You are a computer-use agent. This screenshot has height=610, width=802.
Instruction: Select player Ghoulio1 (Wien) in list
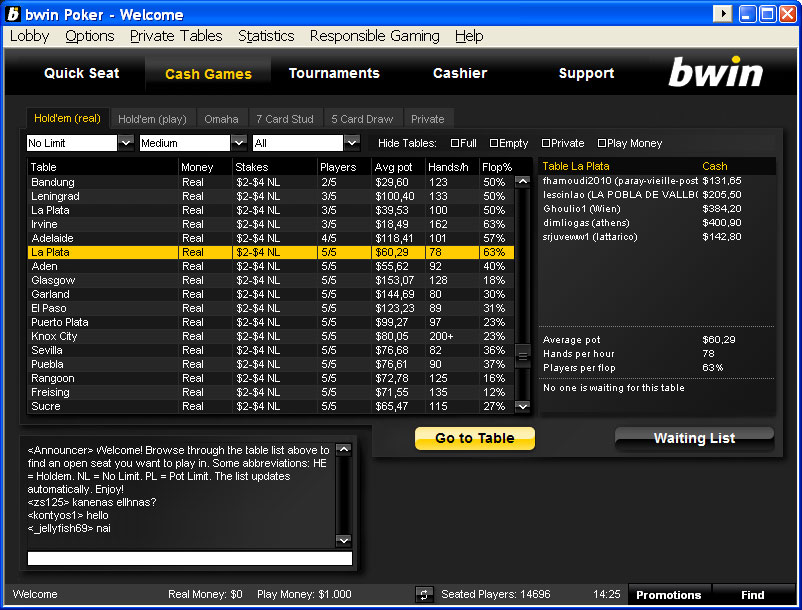point(657,209)
